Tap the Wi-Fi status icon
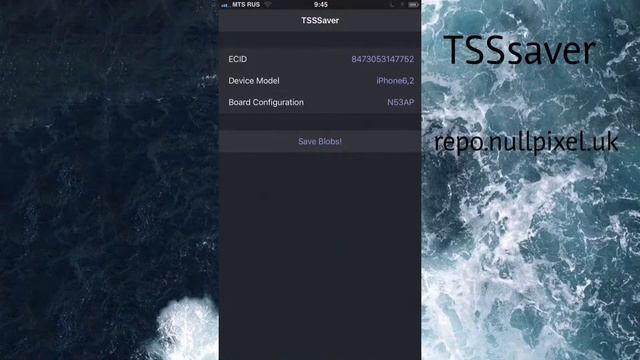 (x=268, y=4)
